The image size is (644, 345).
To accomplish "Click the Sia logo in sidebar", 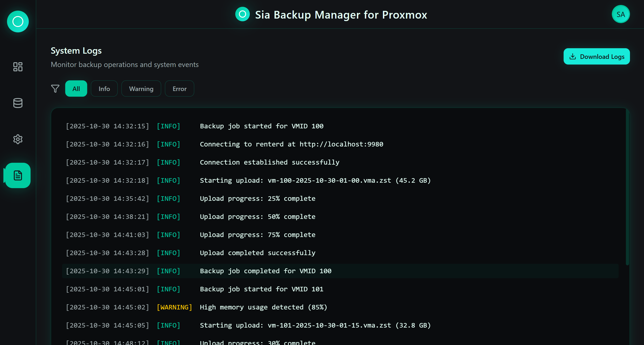I will 18,22.
